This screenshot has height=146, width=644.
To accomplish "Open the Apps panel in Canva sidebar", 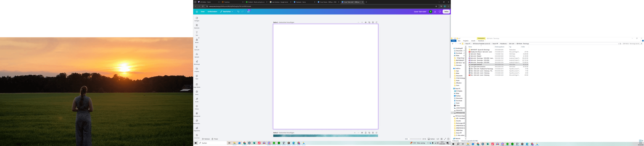I will pos(197,77).
